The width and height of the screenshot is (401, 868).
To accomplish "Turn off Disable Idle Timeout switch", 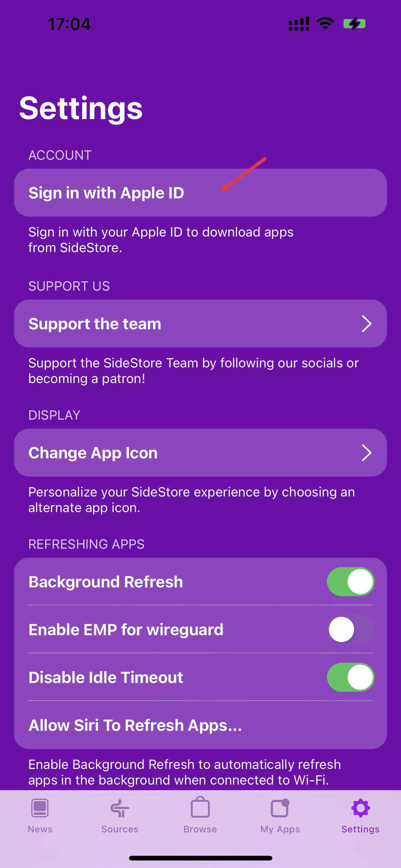I will pyautogui.click(x=350, y=677).
